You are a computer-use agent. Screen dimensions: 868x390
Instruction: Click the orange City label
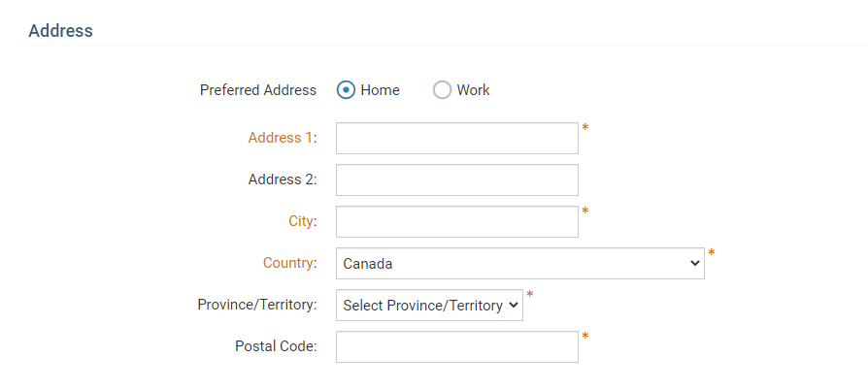point(302,222)
